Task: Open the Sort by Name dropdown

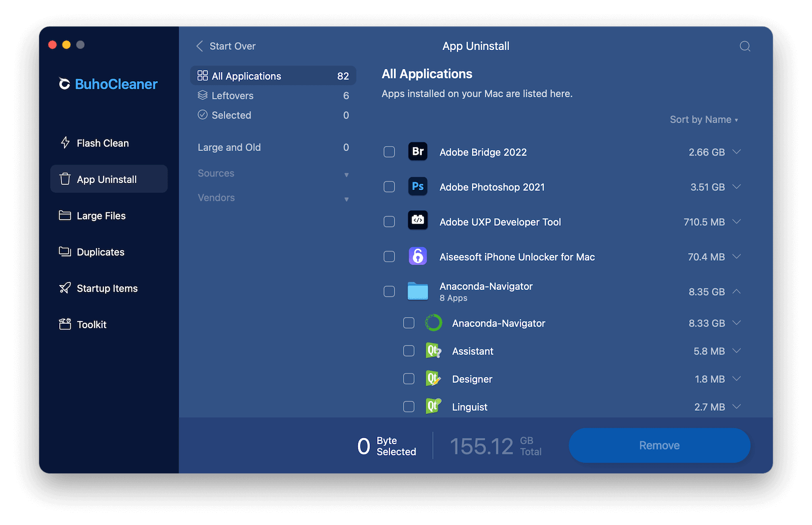Action: pos(704,120)
